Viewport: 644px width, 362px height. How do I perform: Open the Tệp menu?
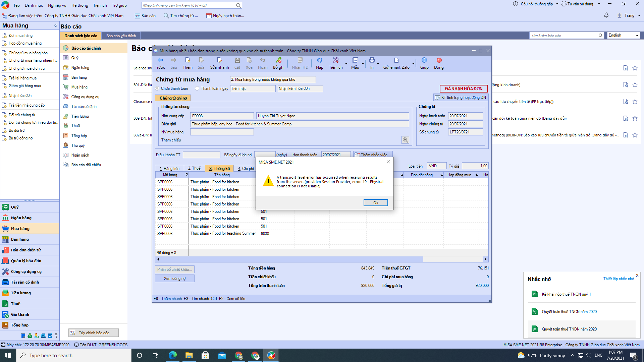pos(16,5)
